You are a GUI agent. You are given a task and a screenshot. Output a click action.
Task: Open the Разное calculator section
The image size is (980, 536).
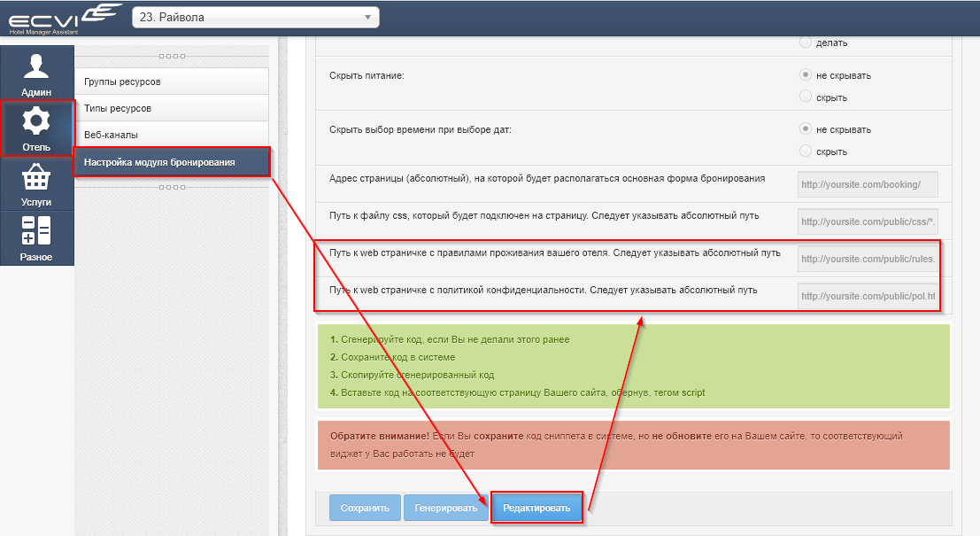point(36,238)
